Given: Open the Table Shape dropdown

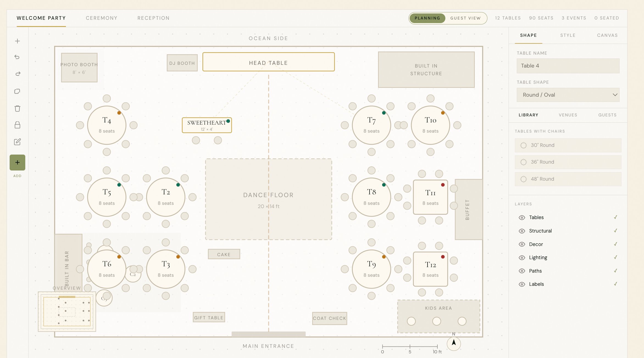Looking at the screenshot, I should pos(568,95).
